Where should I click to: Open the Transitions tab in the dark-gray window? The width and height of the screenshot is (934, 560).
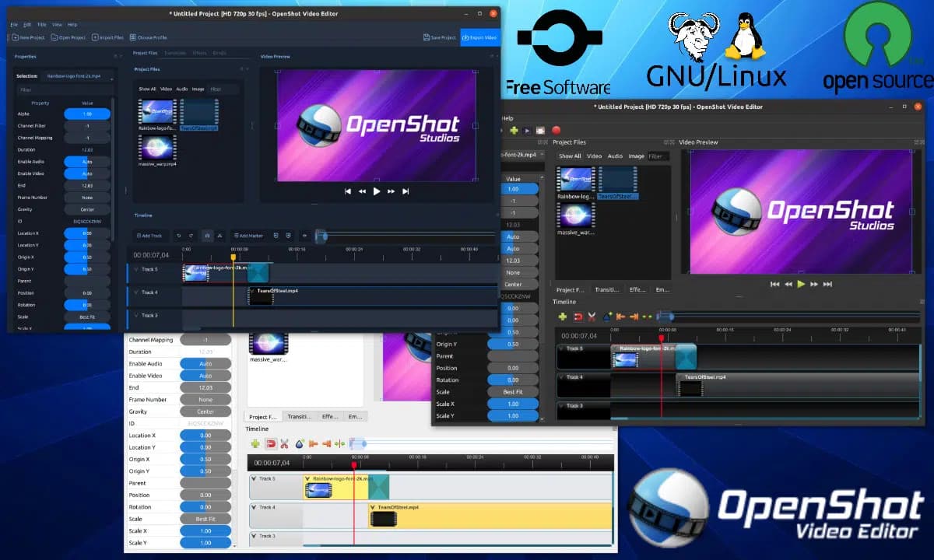click(607, 289)
